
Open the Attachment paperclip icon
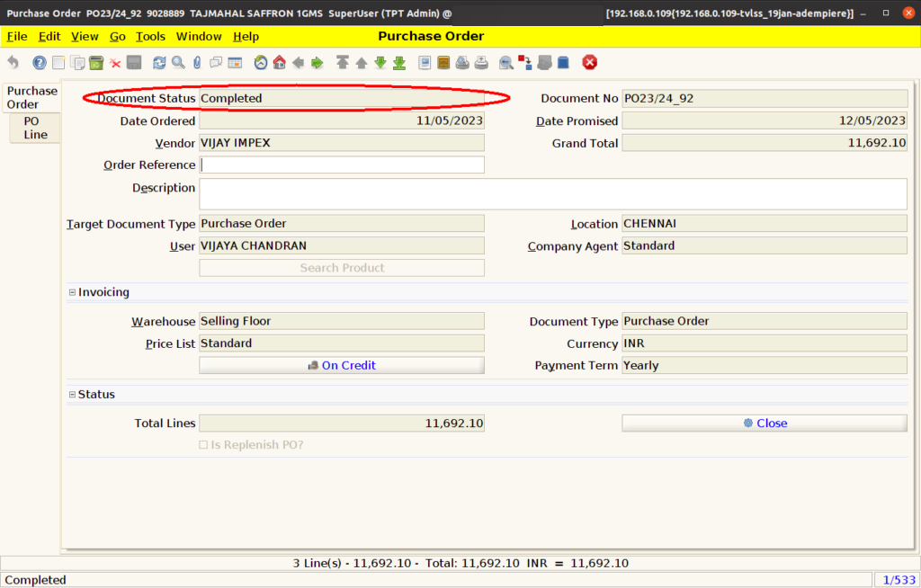coord(197,62)
